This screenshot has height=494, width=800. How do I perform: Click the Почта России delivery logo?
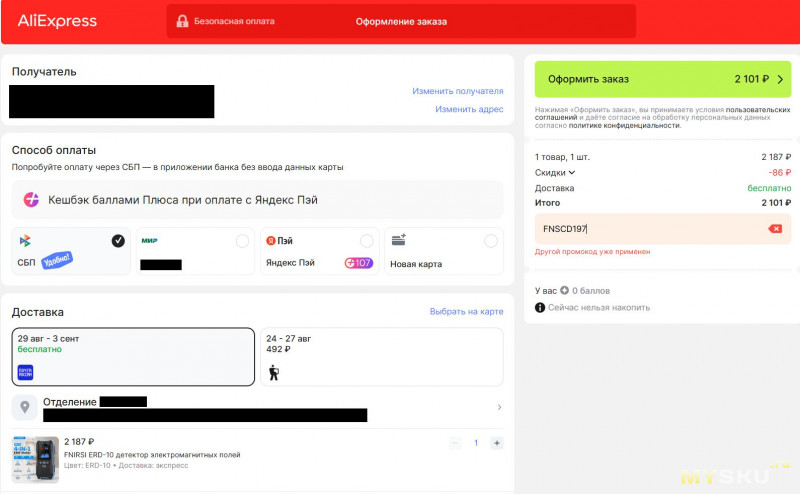click(25, 372)
